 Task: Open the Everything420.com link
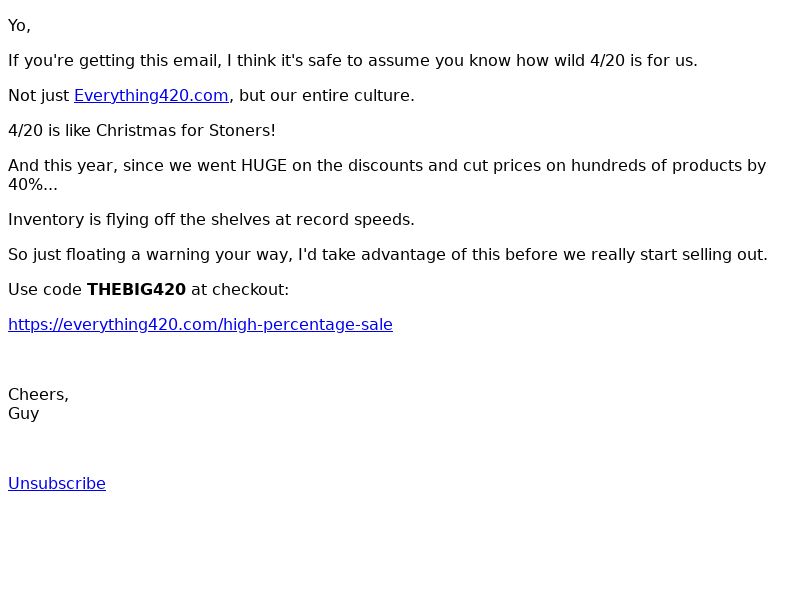(x=151, y=95)
